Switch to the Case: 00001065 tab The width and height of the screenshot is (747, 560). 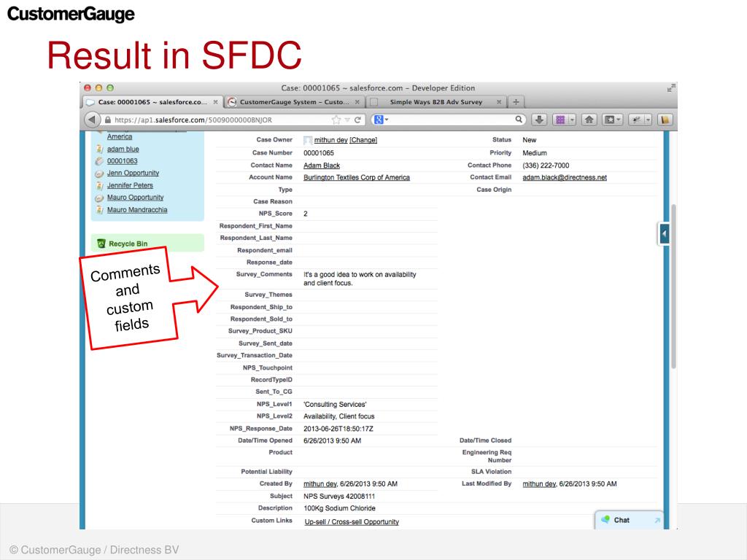click(153, 102)
